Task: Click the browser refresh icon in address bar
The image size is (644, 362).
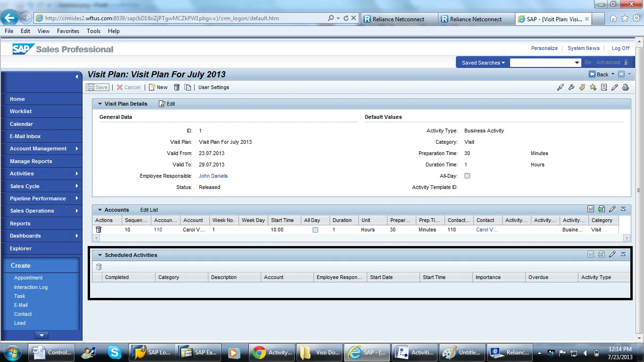Action: coord(346,18)
